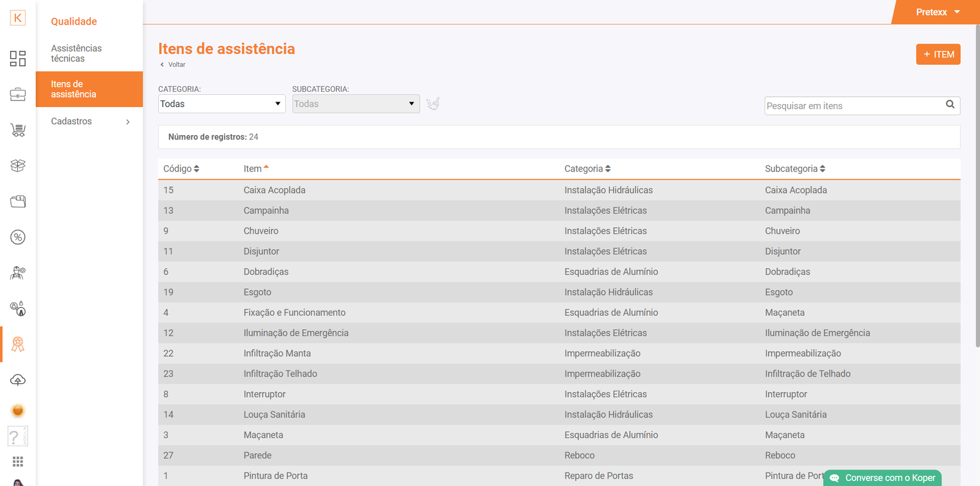Click the worker with gear sidebar icon
The height and width of the screenshot is (486, 980).
pos(18,273)
